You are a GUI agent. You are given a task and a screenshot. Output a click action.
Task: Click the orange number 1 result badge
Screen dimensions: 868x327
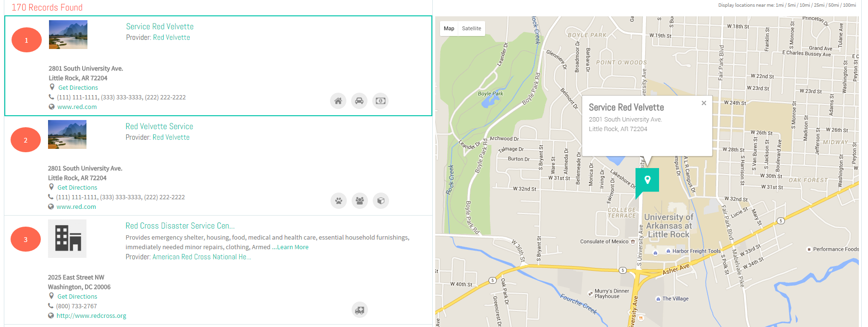click(x=26, y=40)
